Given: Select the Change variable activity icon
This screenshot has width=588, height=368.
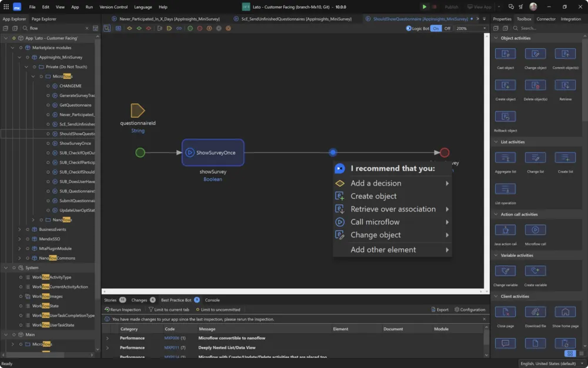Looking at the screenshot, I should click(x=505, y=271).
